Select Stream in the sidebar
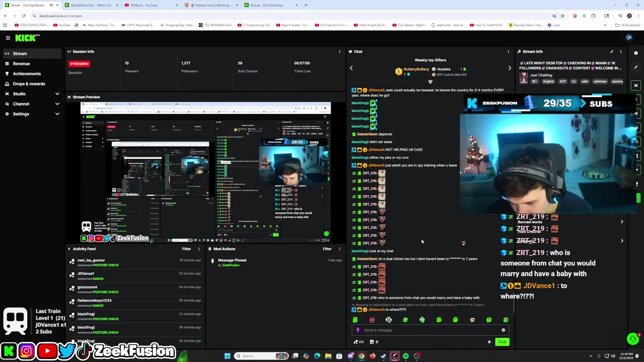Viewport: 644px width, 362px height. (x=31, y=54)
